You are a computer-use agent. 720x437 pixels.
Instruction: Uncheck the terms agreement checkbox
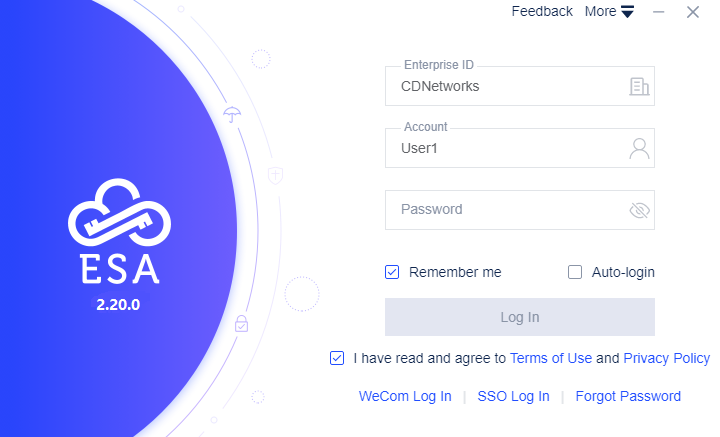coord(337,358)
